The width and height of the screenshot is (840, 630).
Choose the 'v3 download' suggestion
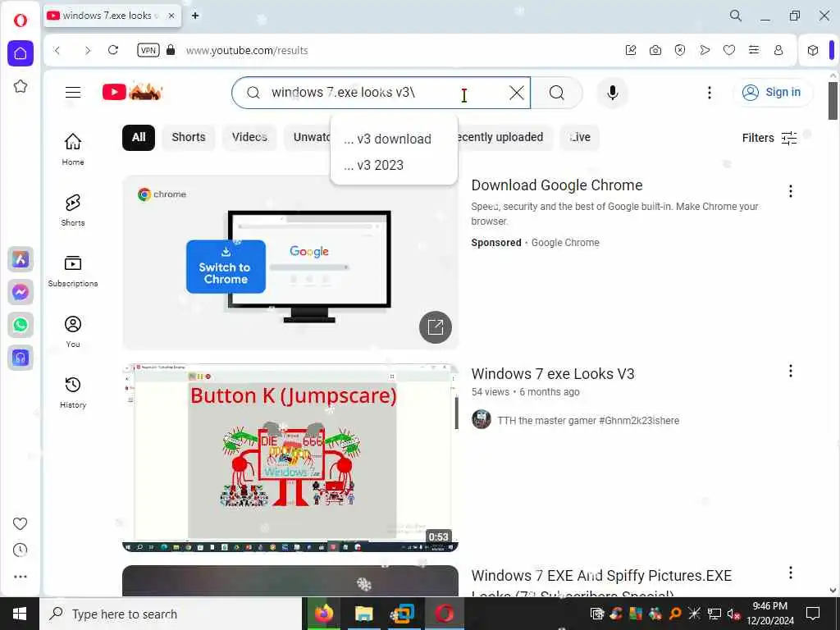(x=394, y=139)
